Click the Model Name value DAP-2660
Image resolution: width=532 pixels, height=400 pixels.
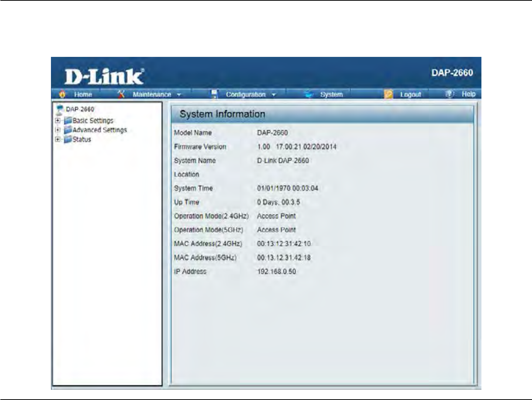click(x=272, y=133)
